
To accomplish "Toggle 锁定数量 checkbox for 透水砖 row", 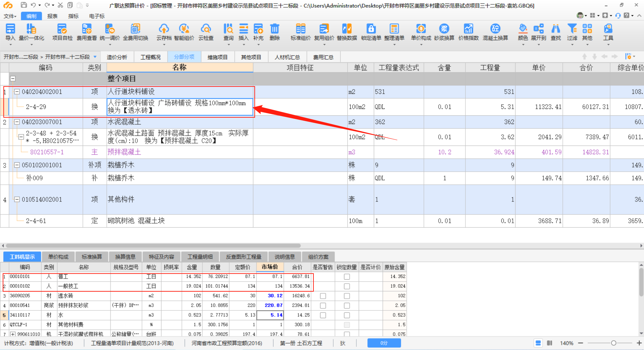I will [347, 296].
